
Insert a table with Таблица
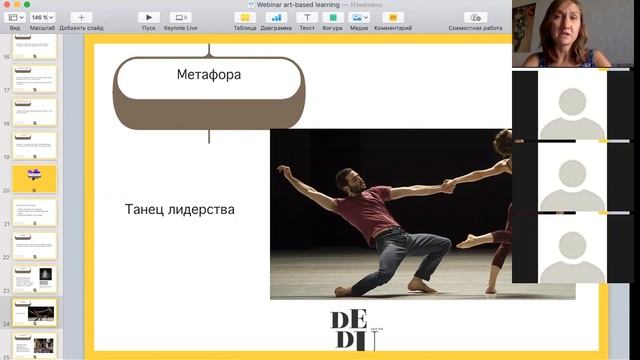click(x=245, y=18)
